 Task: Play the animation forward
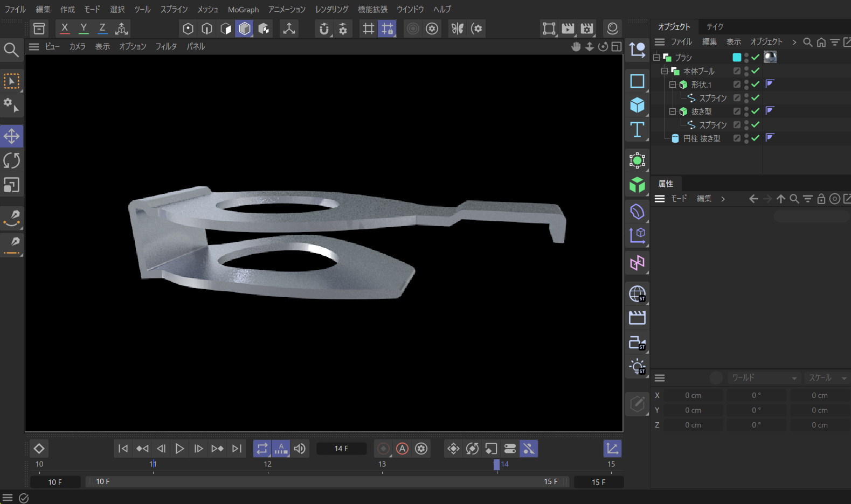tap(179, 449)
